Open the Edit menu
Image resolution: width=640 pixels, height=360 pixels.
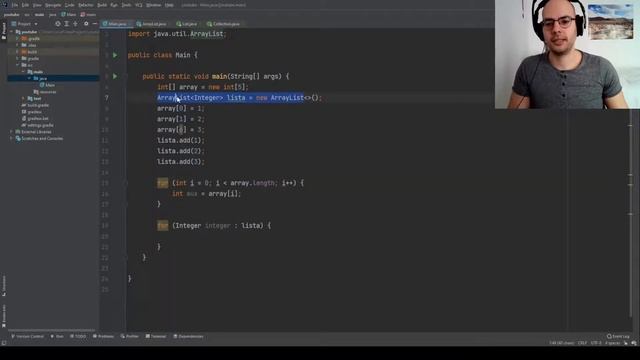(25, 5)
